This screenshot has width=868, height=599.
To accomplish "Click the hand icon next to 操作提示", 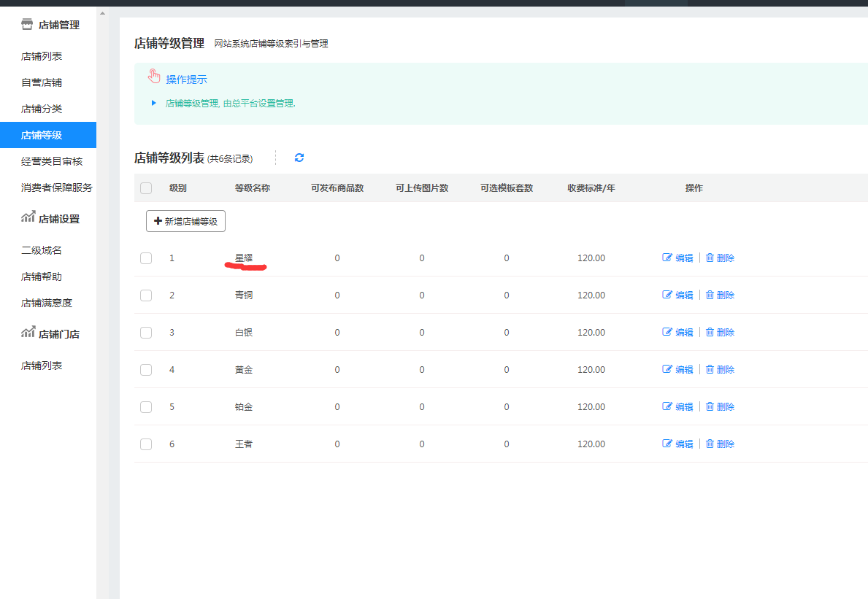I will pos(154,77).
